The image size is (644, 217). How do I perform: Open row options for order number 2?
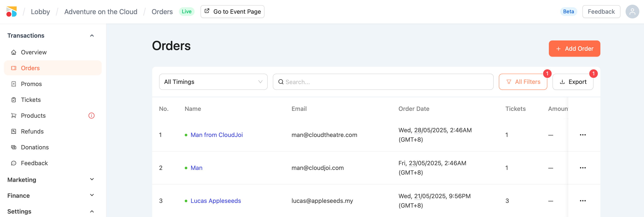pyautogui.click(x=582, y=168)
